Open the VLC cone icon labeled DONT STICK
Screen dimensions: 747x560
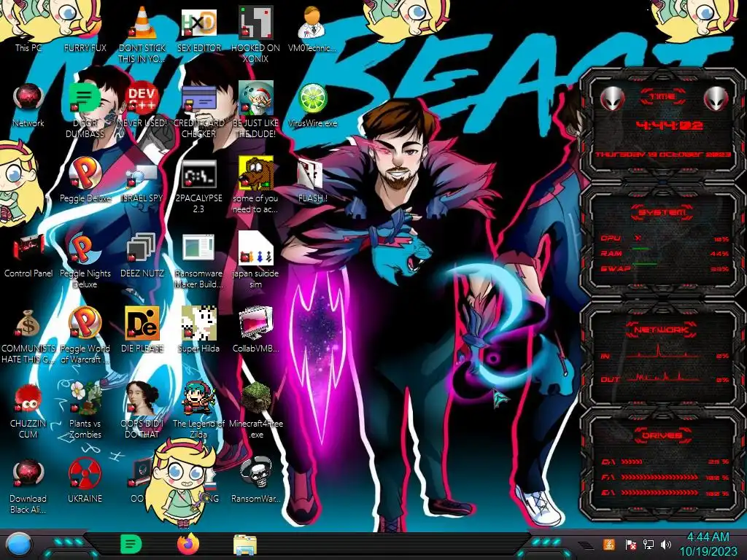[x=142, y=34]
